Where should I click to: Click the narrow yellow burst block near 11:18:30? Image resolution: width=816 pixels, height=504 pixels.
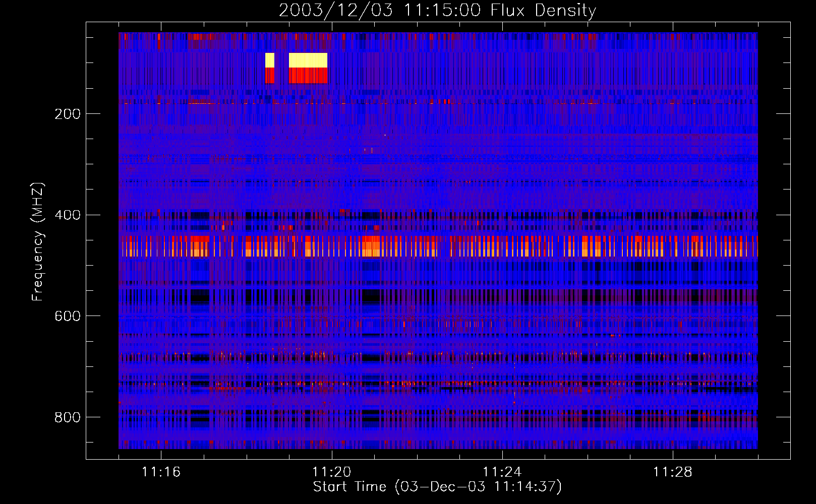[x=270, y=60]
